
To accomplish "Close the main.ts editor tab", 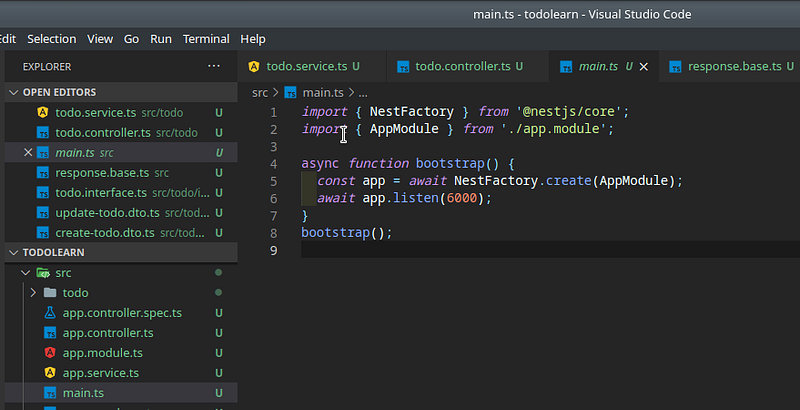I will pyautogui.click(x=644, y=67).
